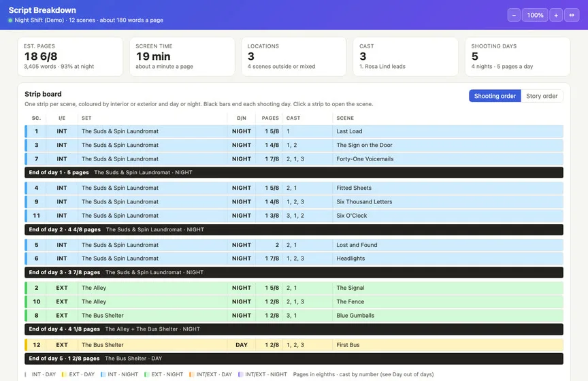Open the Fitted Sheets scene strip
The width and height of the screenshot is (588, 381).
coord(294,188)
